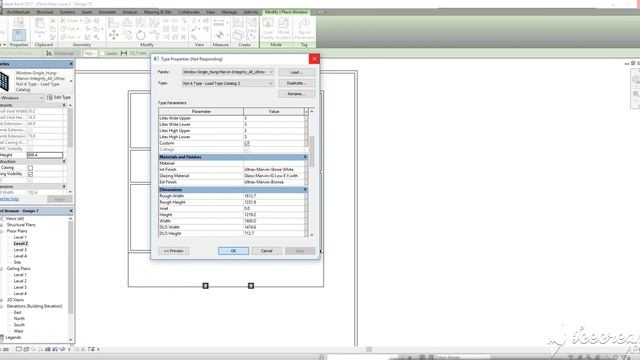This screenshot has width=640, height=360.
Task: Select the Move tool in Modify panel
Action: (114, 36)
